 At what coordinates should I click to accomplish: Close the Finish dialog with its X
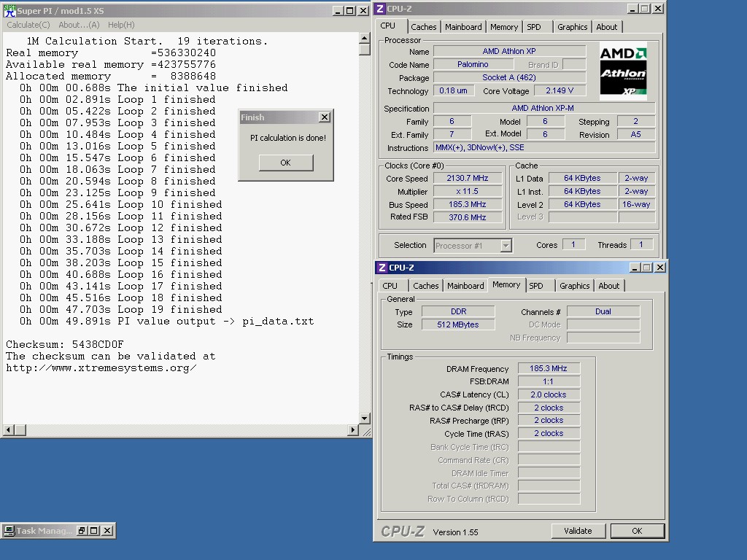(x=325, y=117)
